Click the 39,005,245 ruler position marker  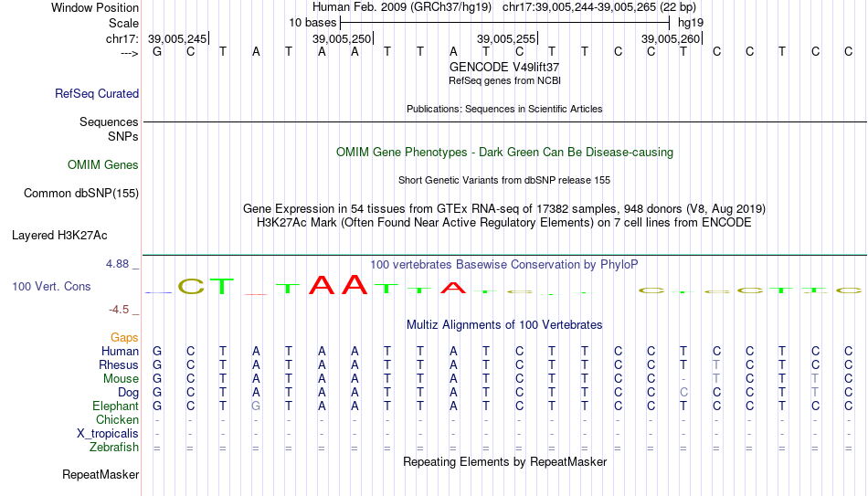click(177, 38)
